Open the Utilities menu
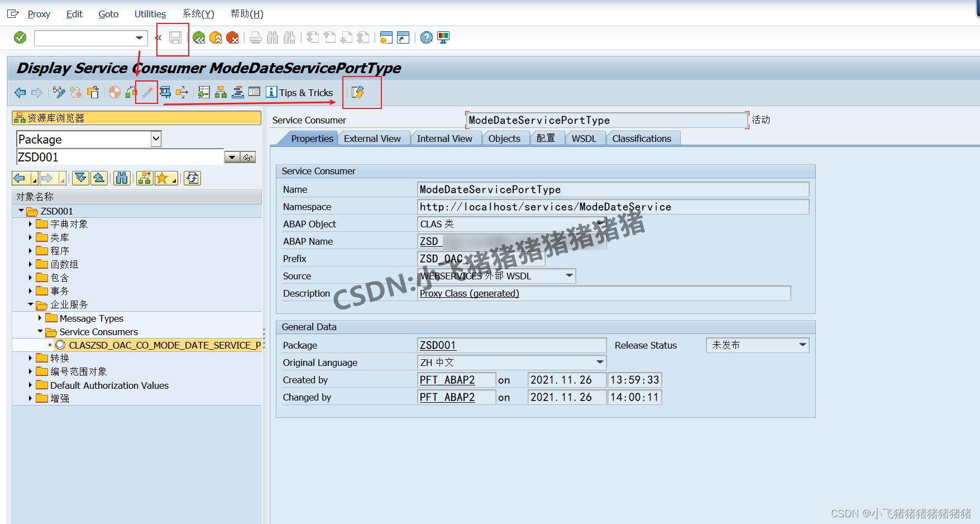Screen dimensions: 980x524 (150, 14)
